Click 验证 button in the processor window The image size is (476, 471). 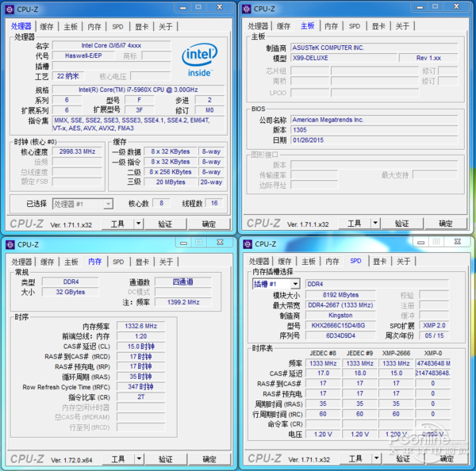point(165,224)
